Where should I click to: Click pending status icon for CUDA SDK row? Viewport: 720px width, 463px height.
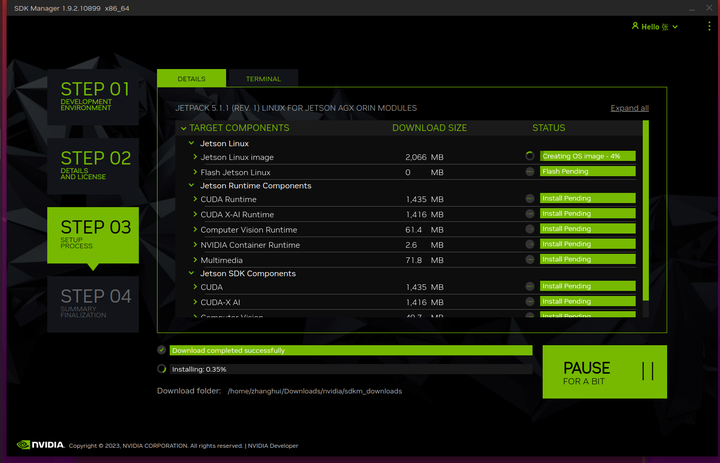pyautogui.click(x=530, y=286)
